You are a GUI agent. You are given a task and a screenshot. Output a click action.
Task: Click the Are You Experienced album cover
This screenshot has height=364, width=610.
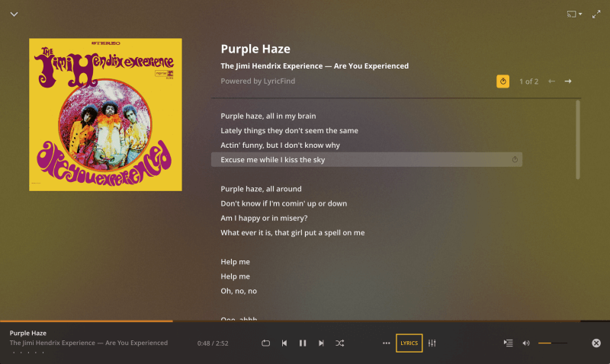105,114
